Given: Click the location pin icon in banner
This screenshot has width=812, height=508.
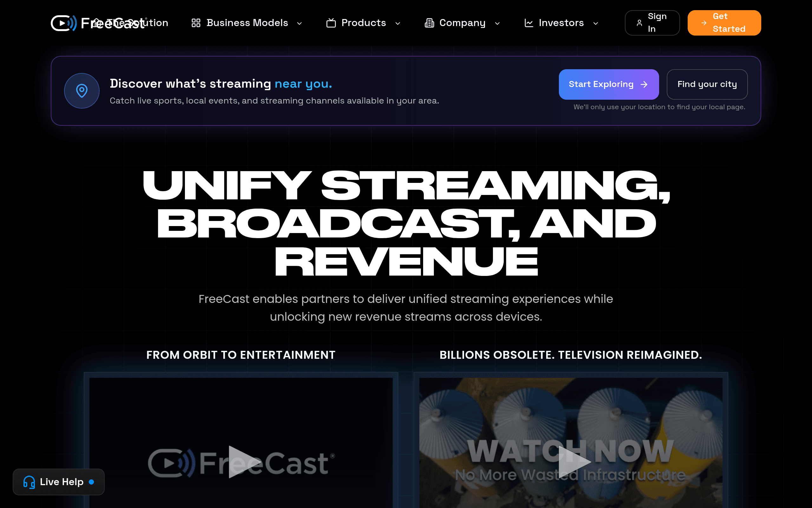Looking at the screenshot, I should coord(82,91).
